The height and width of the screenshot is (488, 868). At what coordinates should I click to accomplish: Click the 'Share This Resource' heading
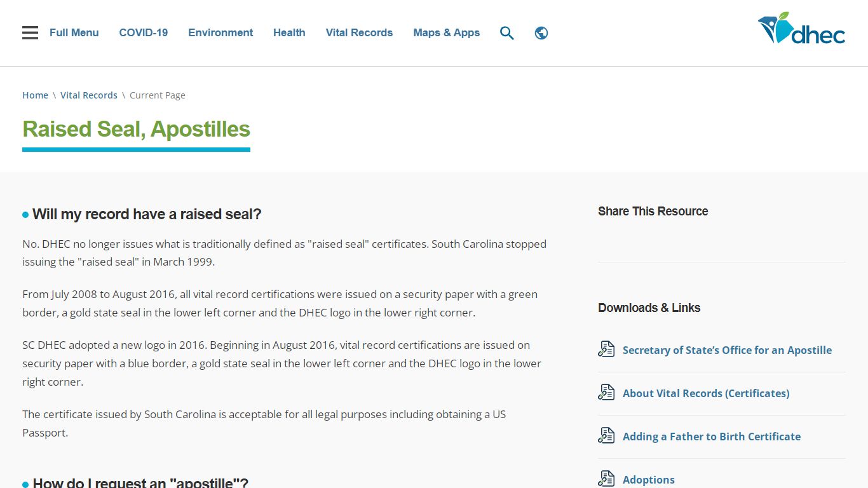(653, 212)
